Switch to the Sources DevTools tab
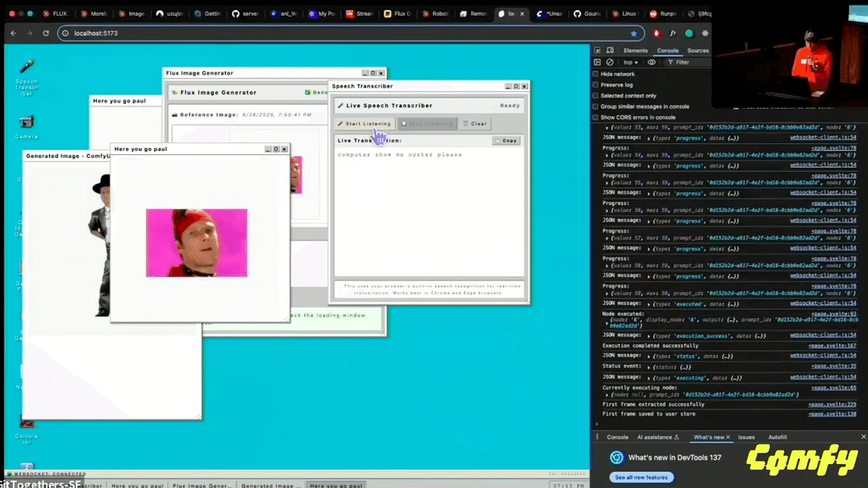 (698, 51)
